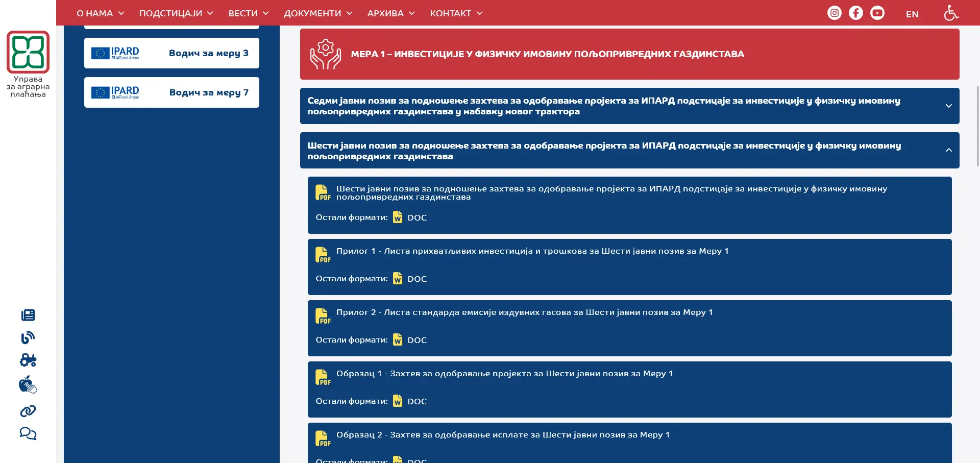980x463 pixels.
Task: Open PDF icon for Прилог 1 document
Action: [323, 255]
